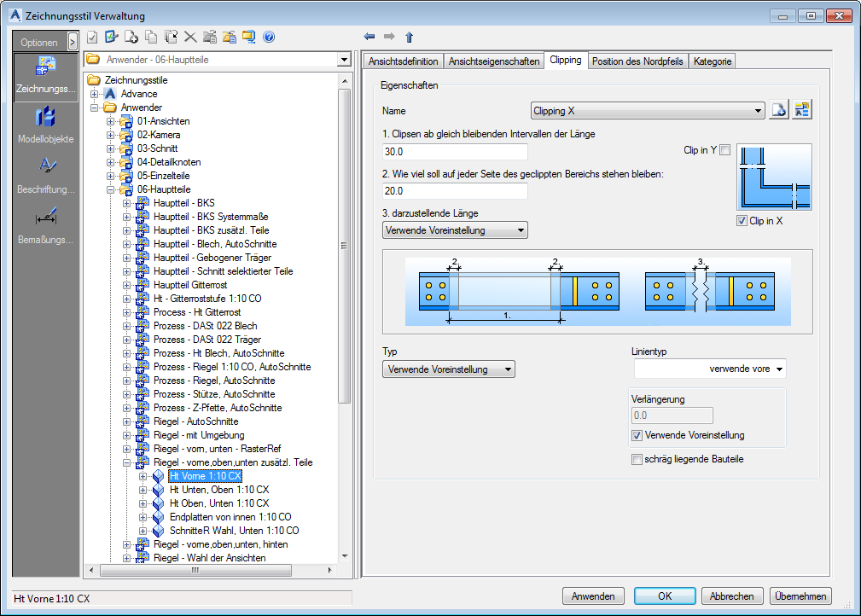Image resolution: width=861 pixels, height=616 pixels.
Task: Open the Modellobjekte sidebar panel
Action: (46, 125)
